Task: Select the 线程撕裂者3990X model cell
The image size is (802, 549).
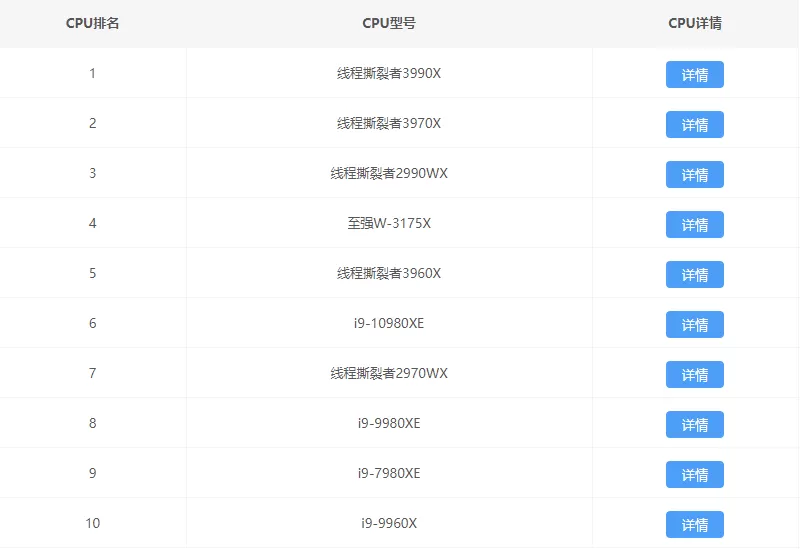Action: tap(389, 73)
